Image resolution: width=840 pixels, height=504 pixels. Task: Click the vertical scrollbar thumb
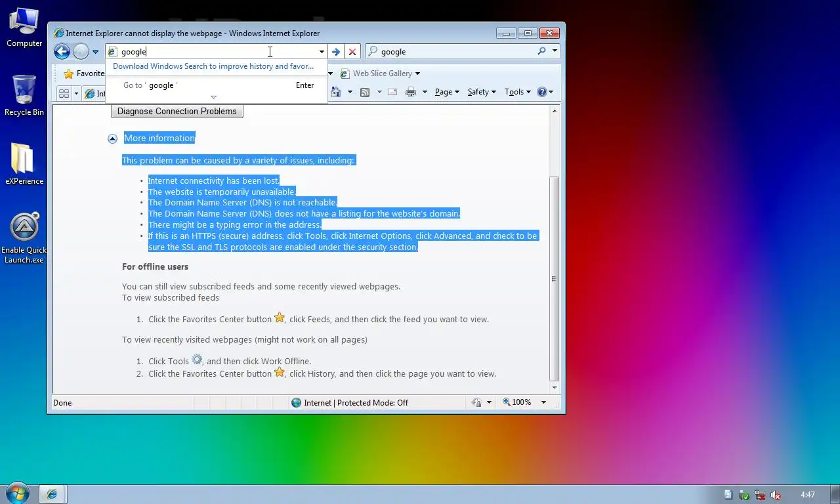point(555,279)
